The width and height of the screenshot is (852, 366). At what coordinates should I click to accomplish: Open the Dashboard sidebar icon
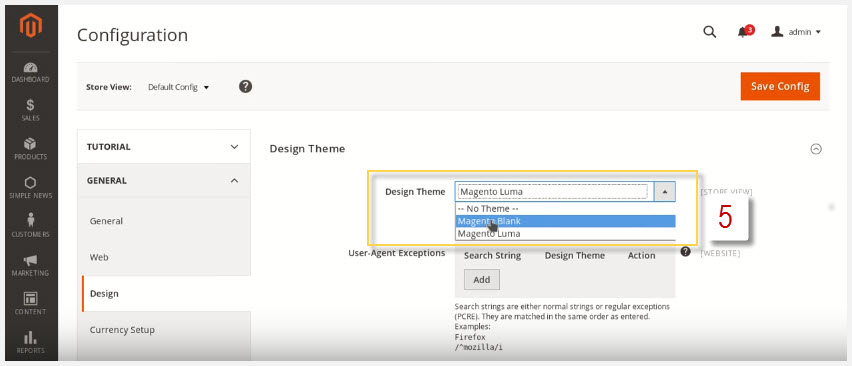click(x=30, y=67)
